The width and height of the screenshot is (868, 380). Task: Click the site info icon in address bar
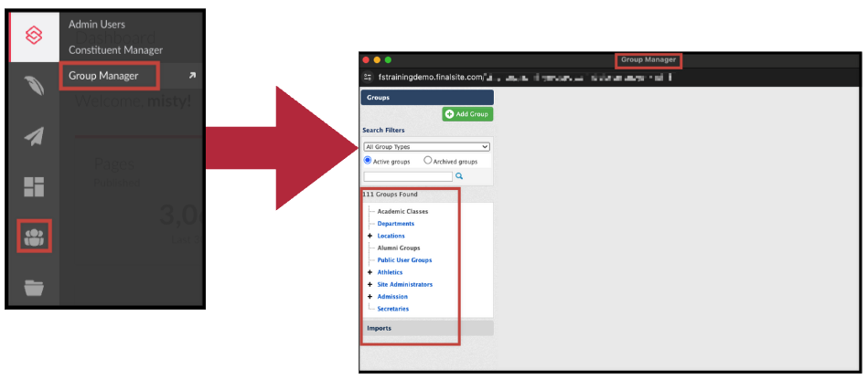[x=368, y=78]
